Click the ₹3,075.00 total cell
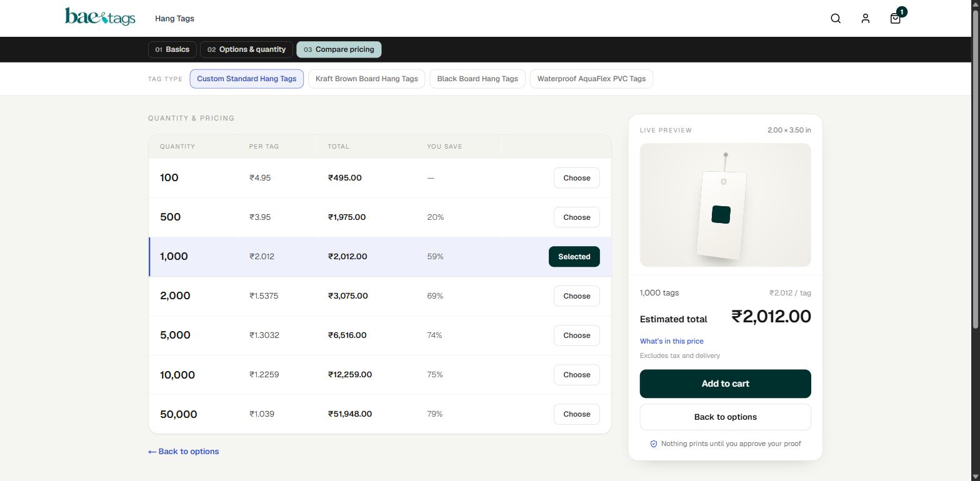Viewport: 980px width, 481px height. pyautogui.click(x=347, y=296)
